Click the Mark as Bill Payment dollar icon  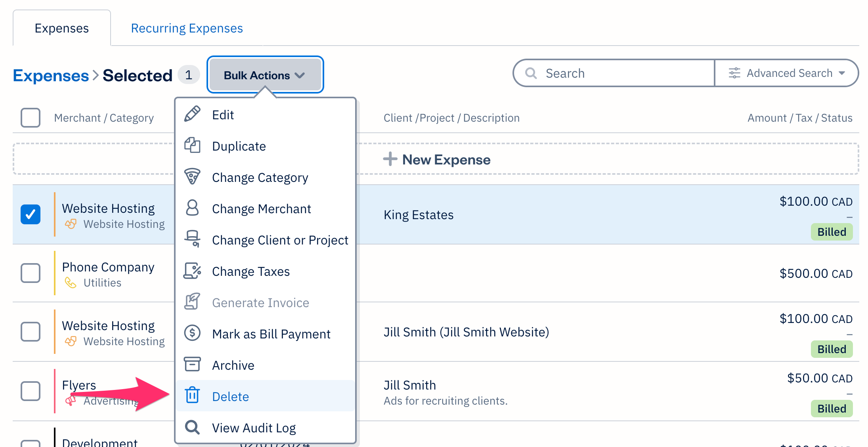[x=192, y=333]
